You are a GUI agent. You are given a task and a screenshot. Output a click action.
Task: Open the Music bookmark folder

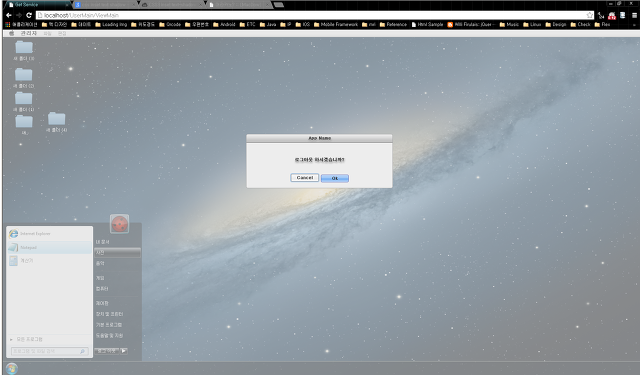(x=509, y=24)
